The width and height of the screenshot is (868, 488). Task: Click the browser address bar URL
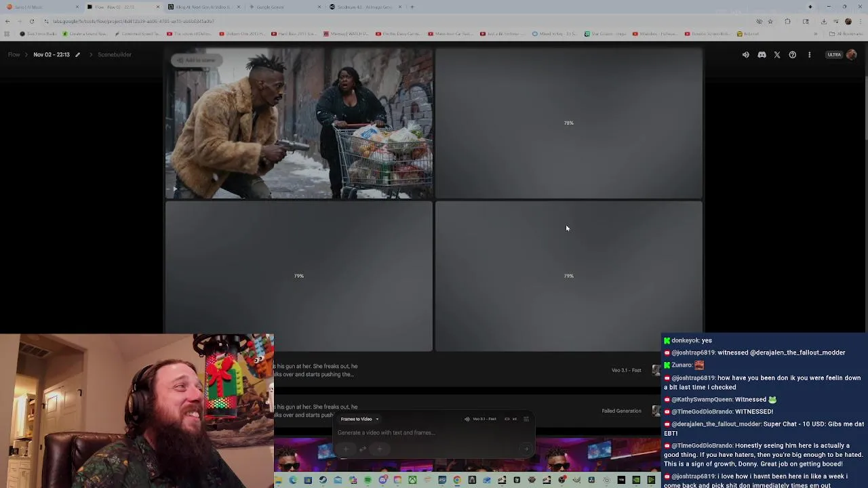click(134, 21)
